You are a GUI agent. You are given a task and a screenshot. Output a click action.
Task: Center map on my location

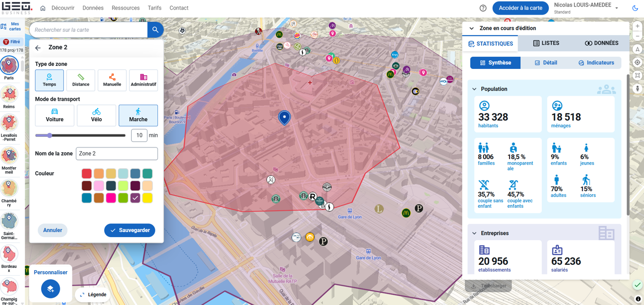637,62
